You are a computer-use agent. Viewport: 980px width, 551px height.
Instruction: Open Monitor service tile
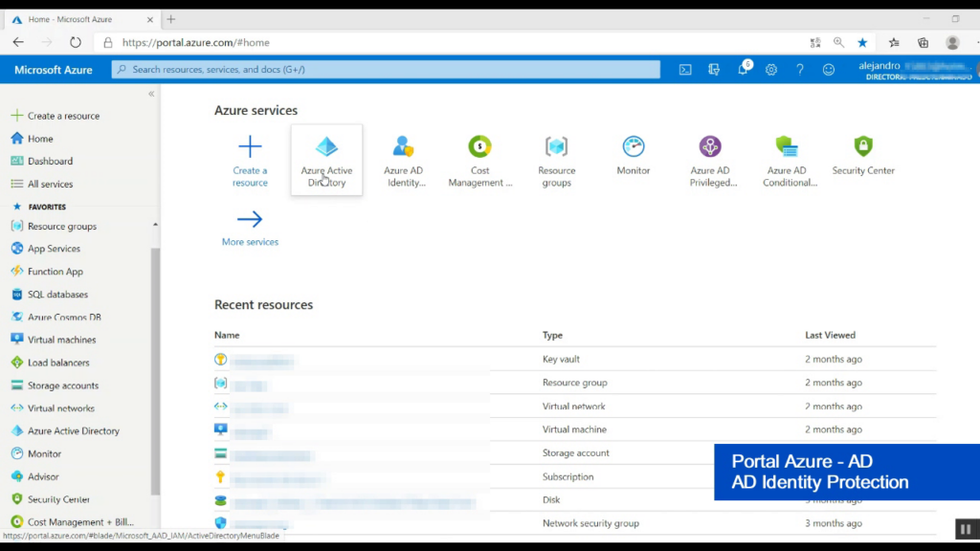tap(634, 155)
